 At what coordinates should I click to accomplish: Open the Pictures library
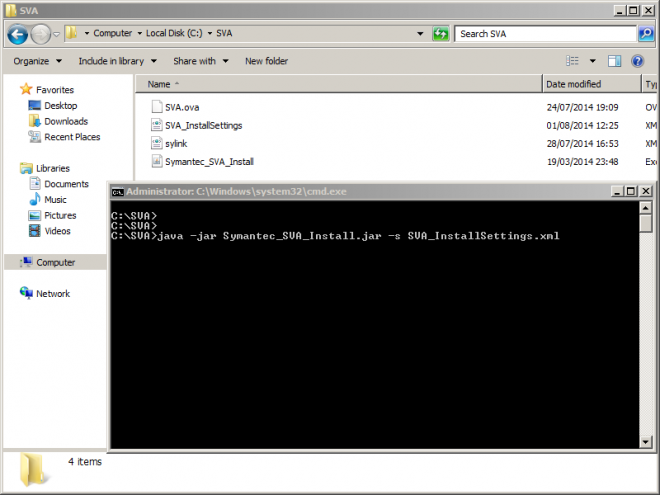(x=60, y=216)
